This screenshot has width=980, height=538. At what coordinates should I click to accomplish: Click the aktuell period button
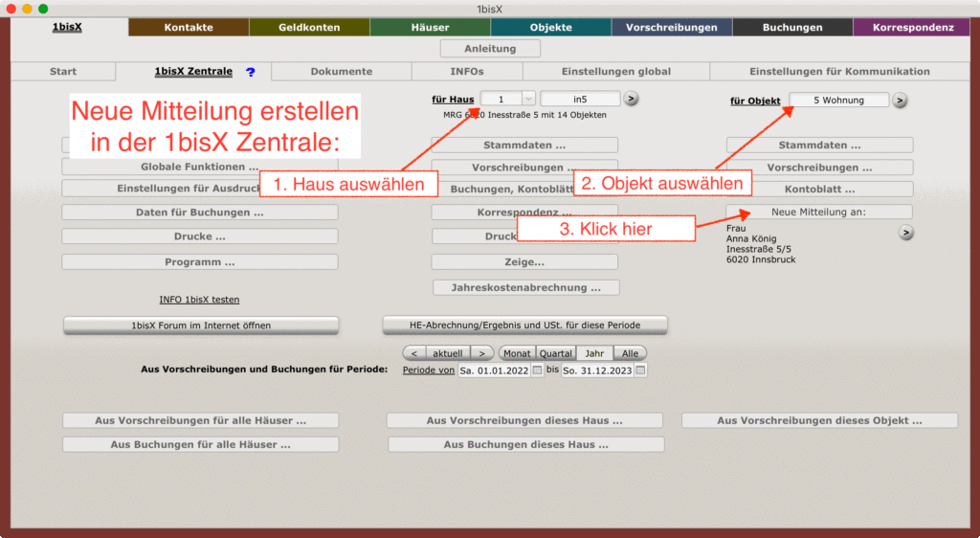[448, 353]
